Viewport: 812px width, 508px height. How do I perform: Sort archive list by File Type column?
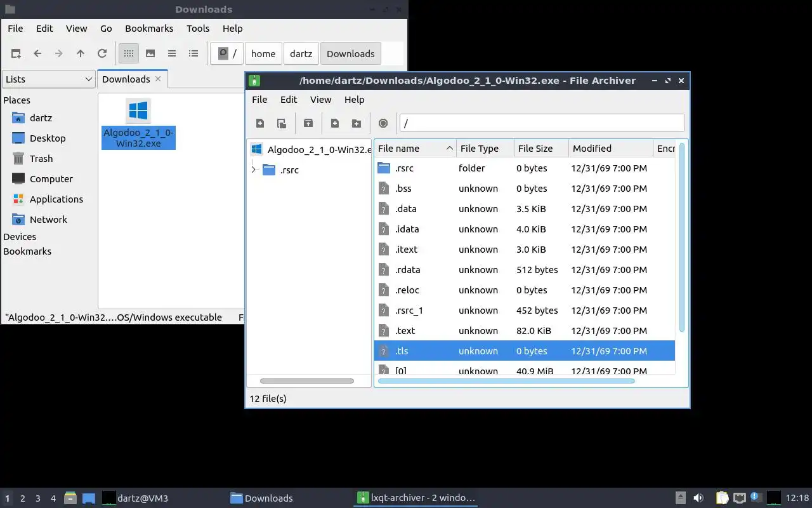click(485, 149)
